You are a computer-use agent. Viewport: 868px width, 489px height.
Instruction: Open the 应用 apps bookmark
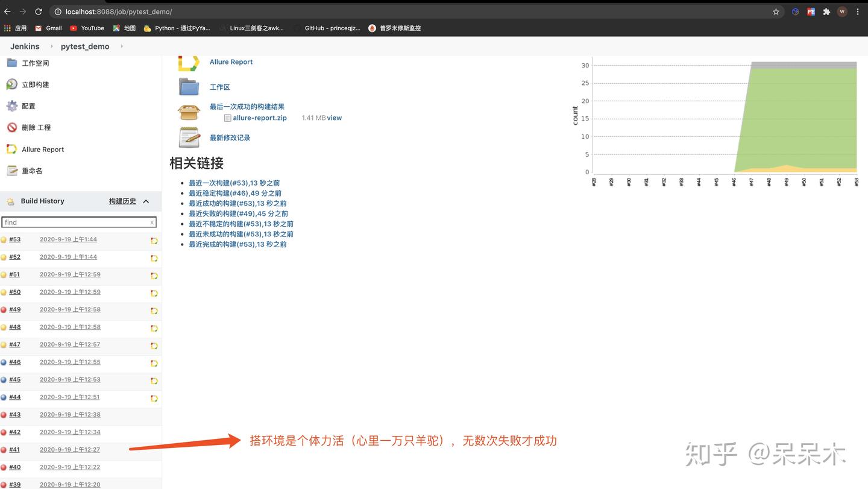(x=15, y=28)
